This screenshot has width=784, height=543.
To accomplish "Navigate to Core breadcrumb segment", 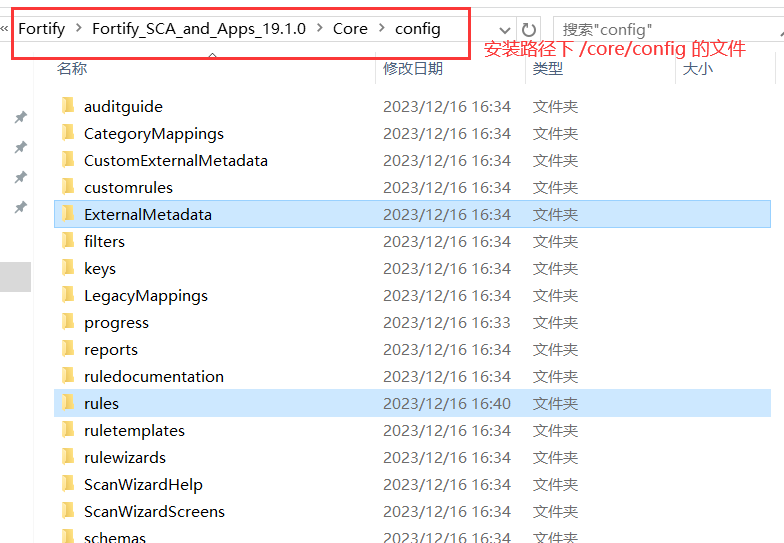I will [350, 29].
